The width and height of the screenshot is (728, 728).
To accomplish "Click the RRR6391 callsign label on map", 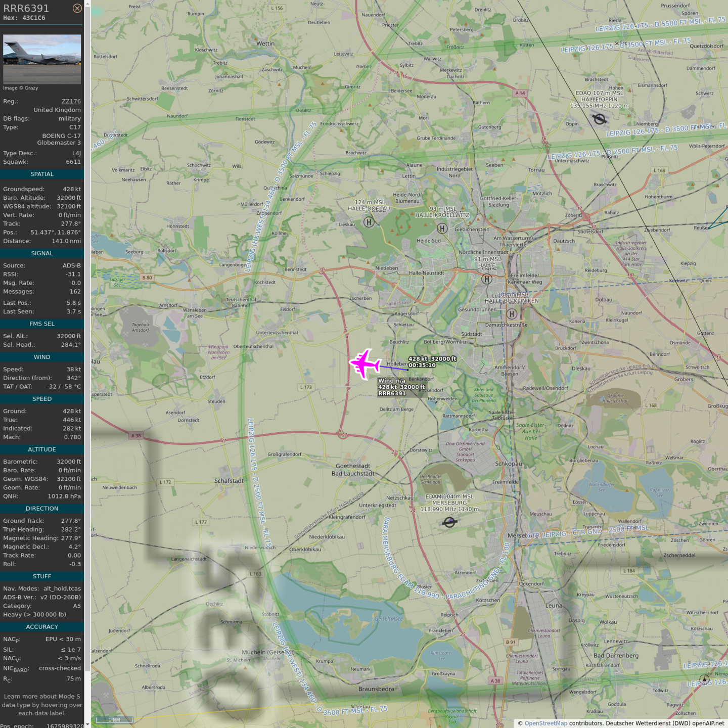I will coord(392,393).
